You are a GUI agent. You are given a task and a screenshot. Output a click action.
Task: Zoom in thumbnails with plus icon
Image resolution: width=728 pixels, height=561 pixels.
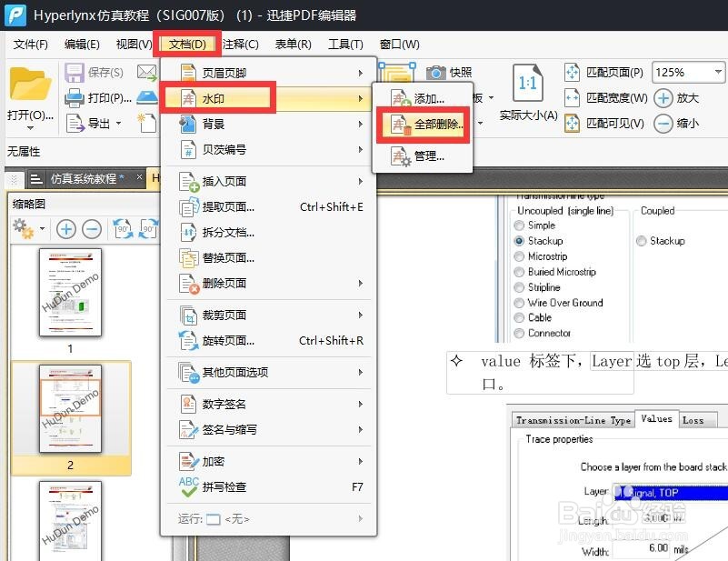[66, 229]
